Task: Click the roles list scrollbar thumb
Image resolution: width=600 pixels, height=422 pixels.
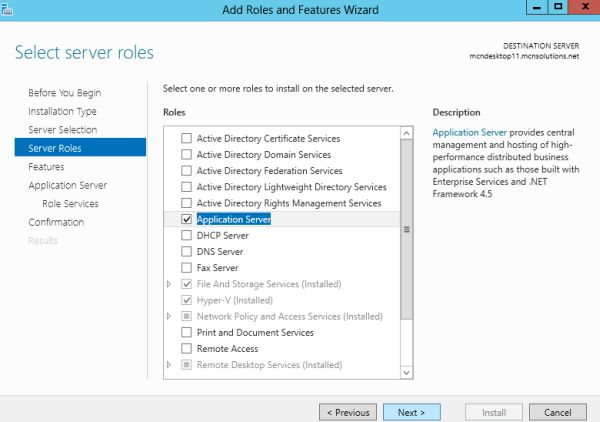Action: coord(406,230)
